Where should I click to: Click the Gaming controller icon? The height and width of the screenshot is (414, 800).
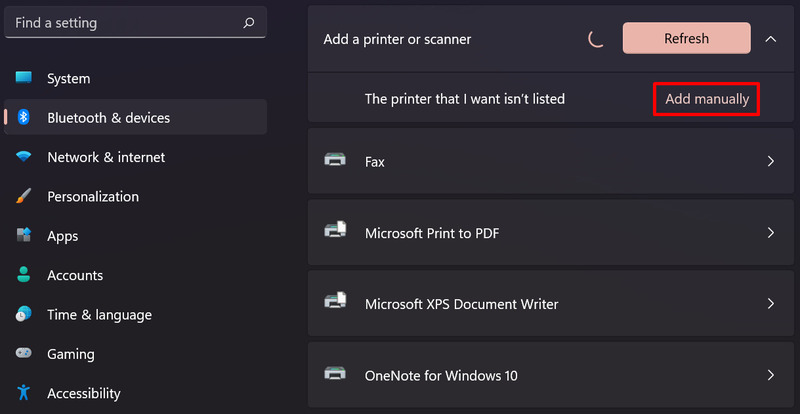[23, 353]
